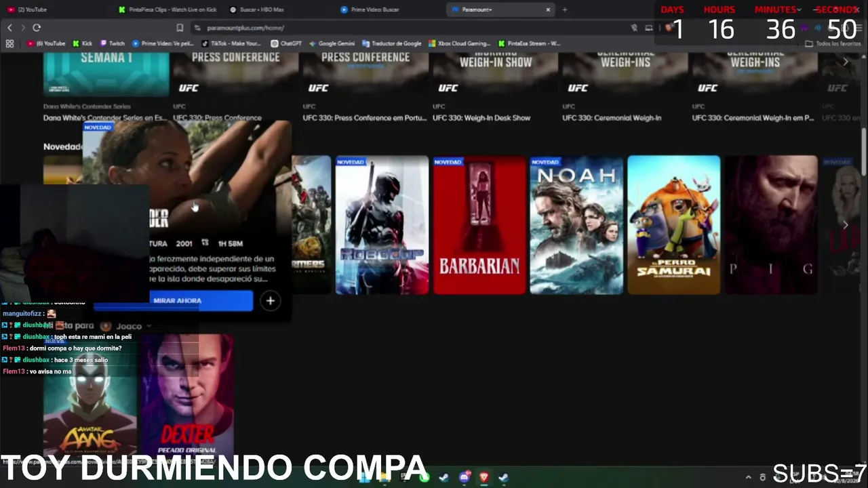This screenshot has height=488, width=868.
Task: Open the apps grid in bookmarks bar
Action: pos(9,43)
